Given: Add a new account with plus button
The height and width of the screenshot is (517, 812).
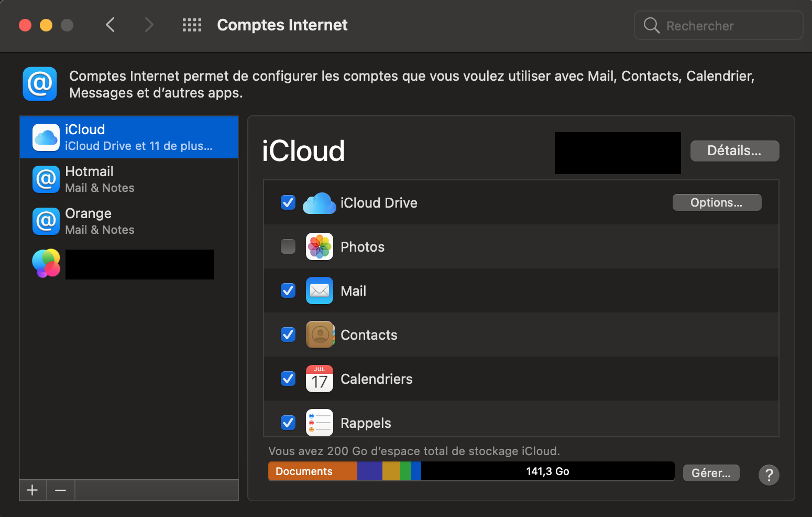Looking at the screenshot, I should click(32, 490).
